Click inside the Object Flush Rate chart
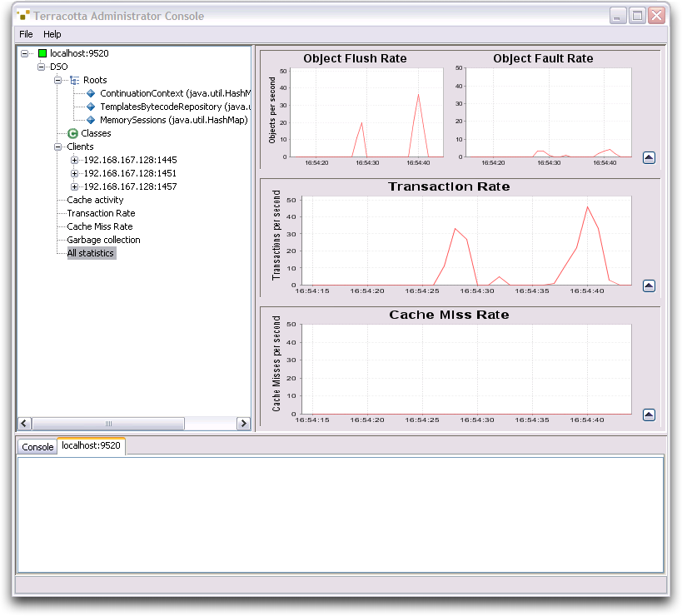 pos(366,112)
